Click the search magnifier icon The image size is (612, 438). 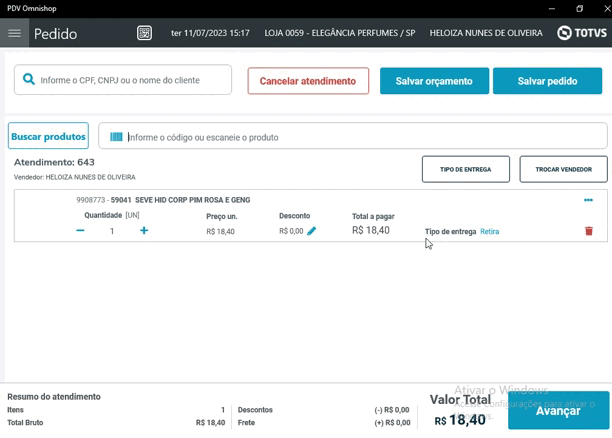tap(29, 80)
